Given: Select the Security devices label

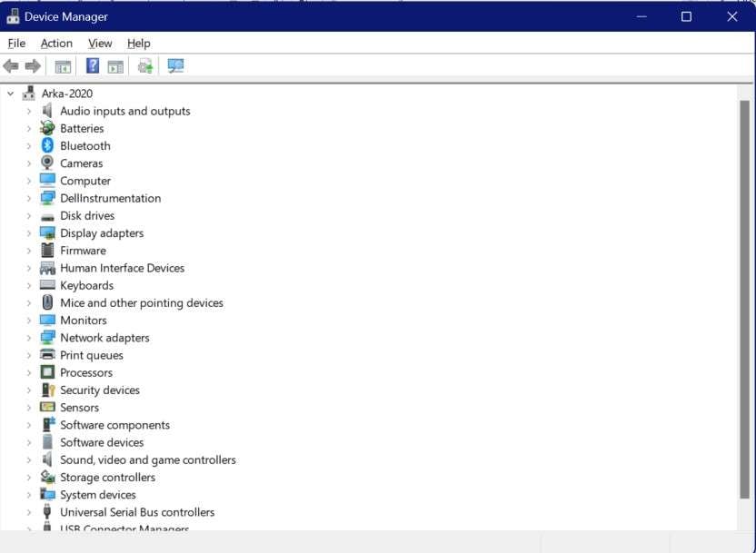Looking at the screenshot, I should (100, 390).
